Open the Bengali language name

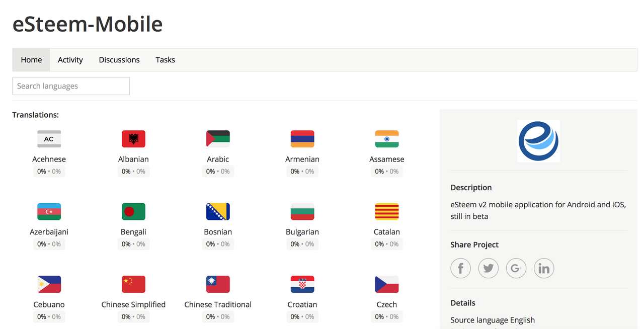click(133, 232)
